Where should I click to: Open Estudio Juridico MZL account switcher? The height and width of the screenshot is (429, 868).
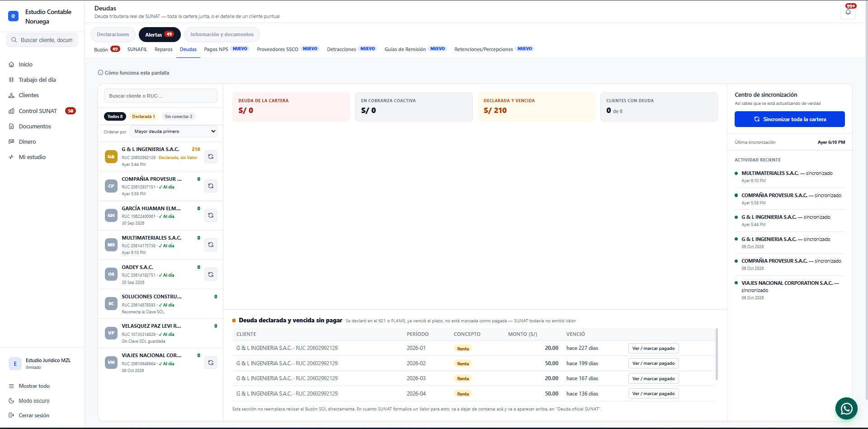[42, 363]
